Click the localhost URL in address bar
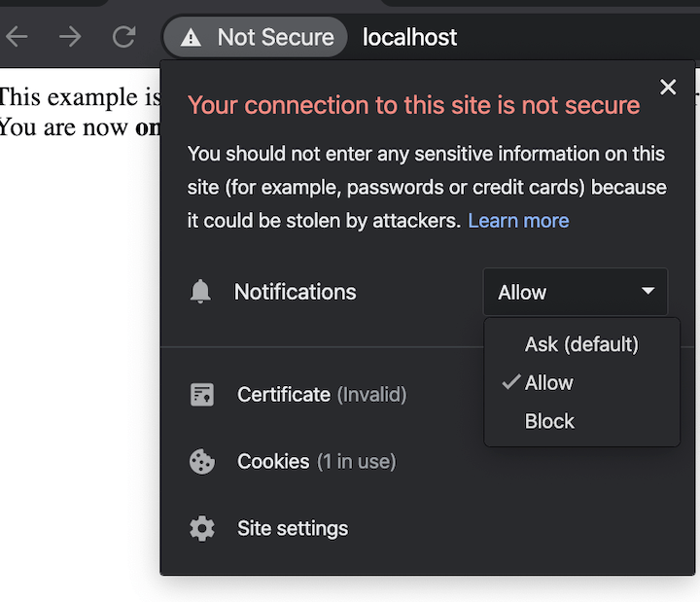The image size is (700, 602). [409, 38]
